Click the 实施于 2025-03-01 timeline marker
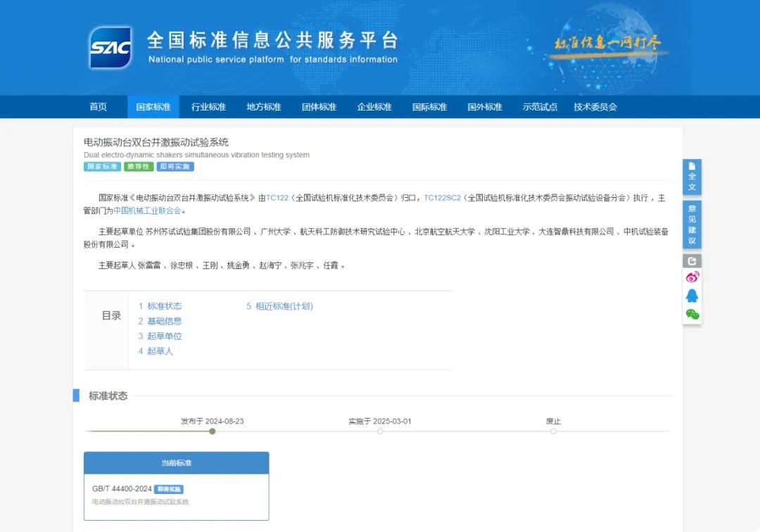 [380, 431]
